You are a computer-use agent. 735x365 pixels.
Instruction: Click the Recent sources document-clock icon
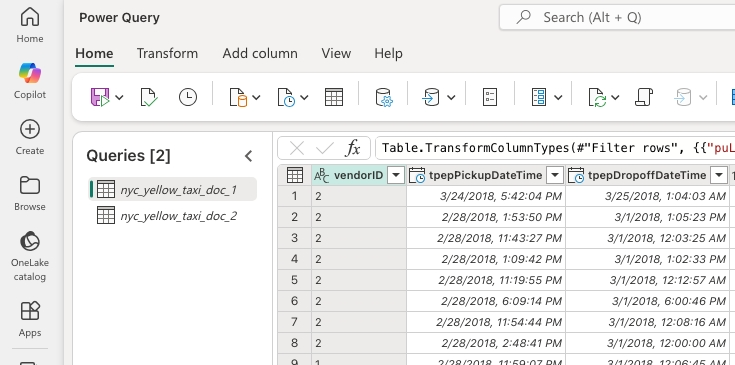286,97
